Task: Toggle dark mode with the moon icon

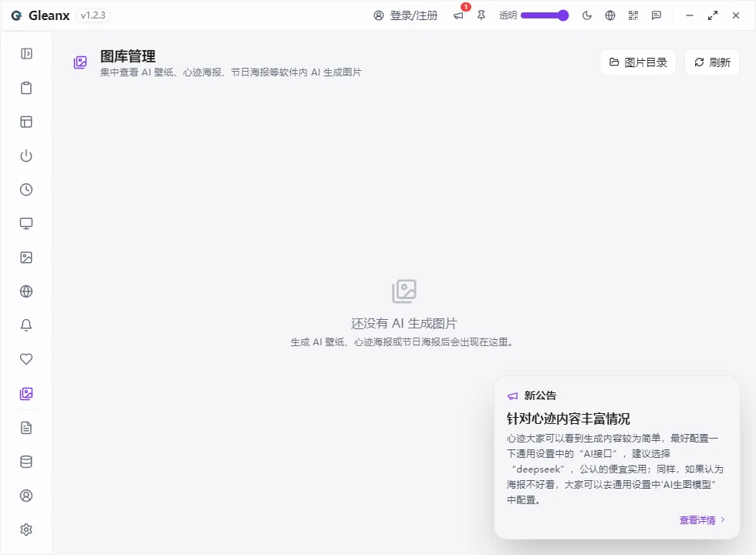Action: click(587, 15)
